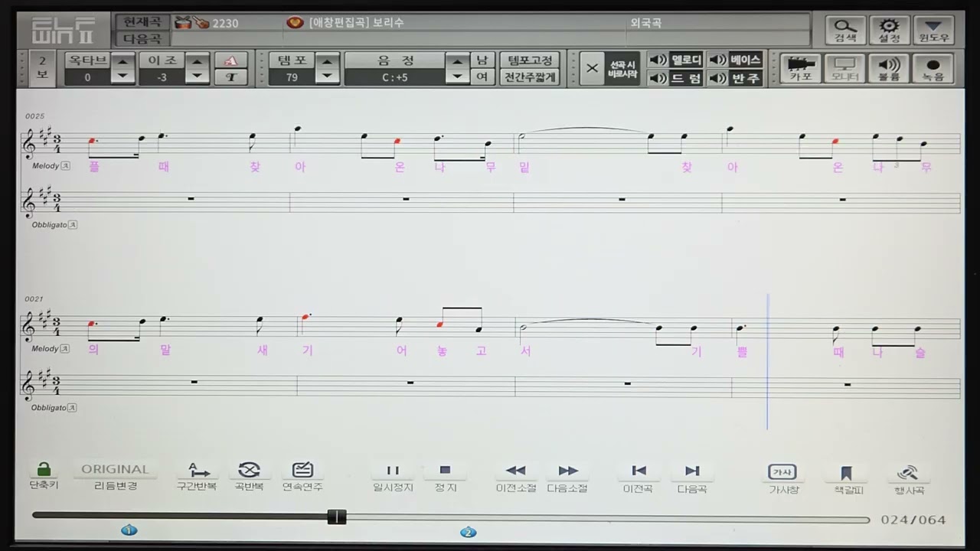Decrease 옥타브 octave with down arrow
The image size is (980, 551).
point(122,77)
